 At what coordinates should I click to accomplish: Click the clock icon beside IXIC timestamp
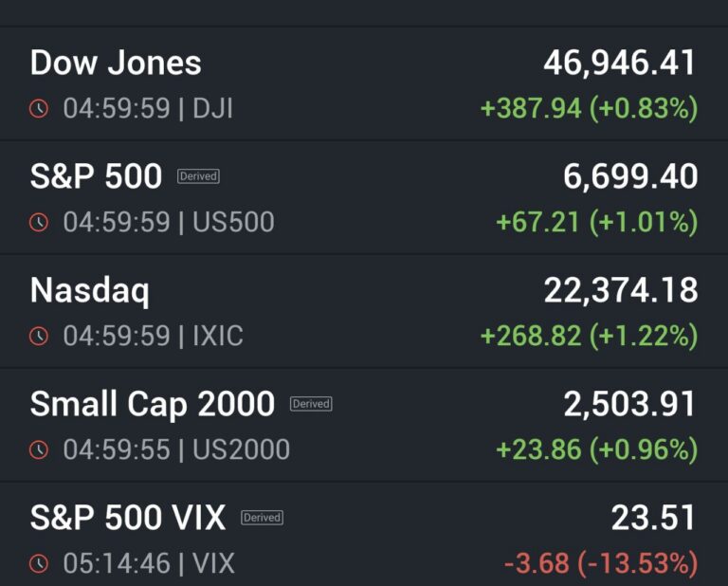tap(39, 337)
